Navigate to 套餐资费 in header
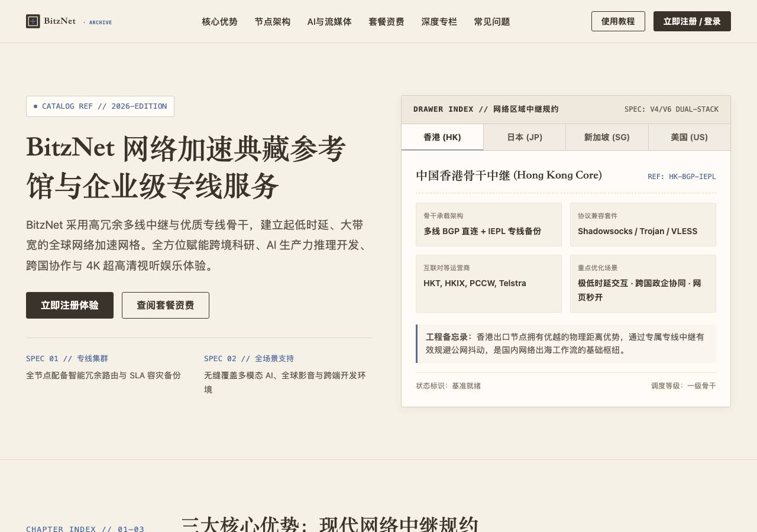This screenshot has height=532, width=757. pos(386,22)
